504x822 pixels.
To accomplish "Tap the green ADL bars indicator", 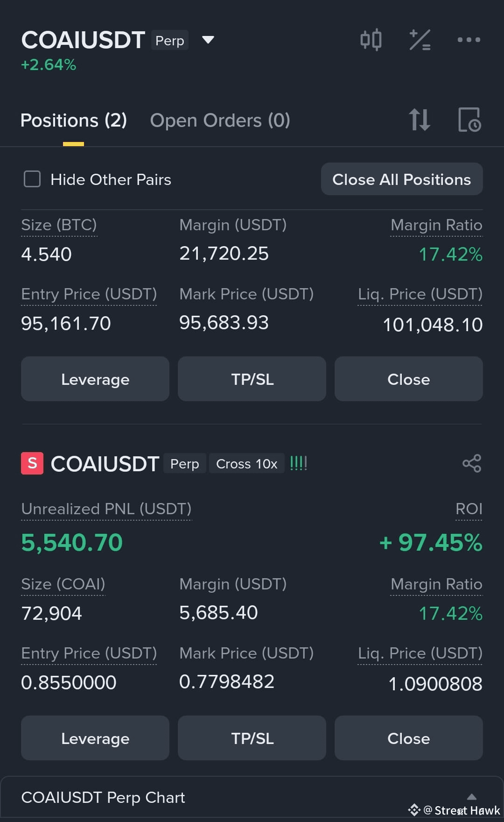I will (299, 463).
